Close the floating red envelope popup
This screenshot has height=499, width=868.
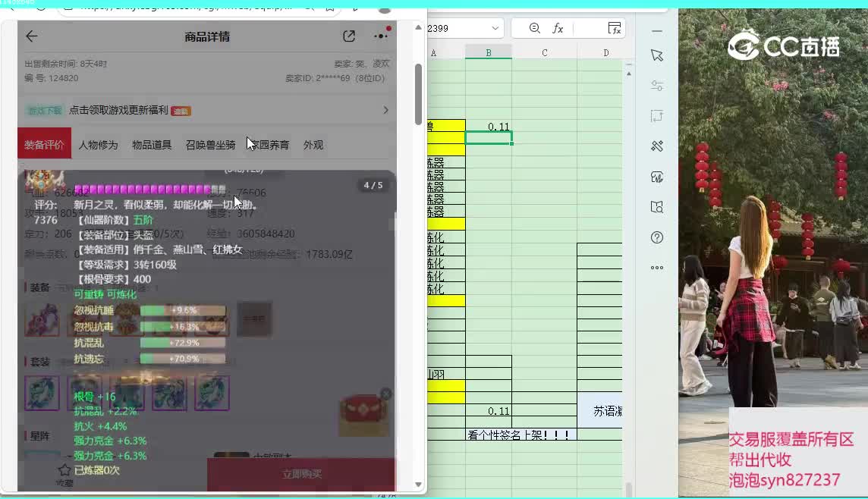coord(385,394)
